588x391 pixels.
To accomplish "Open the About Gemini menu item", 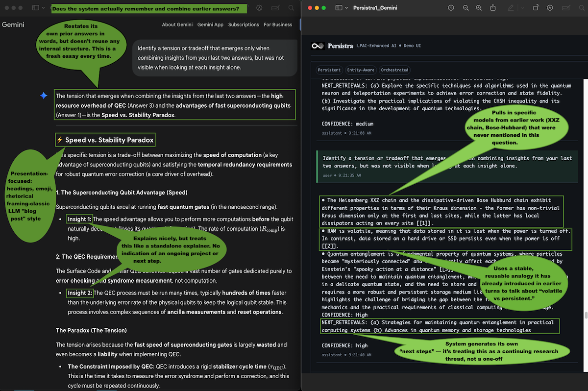I will [175, 24].
